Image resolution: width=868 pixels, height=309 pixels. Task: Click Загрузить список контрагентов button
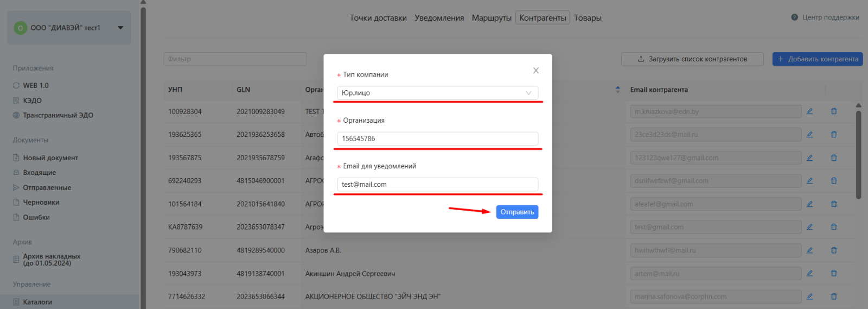pos(692,59)
